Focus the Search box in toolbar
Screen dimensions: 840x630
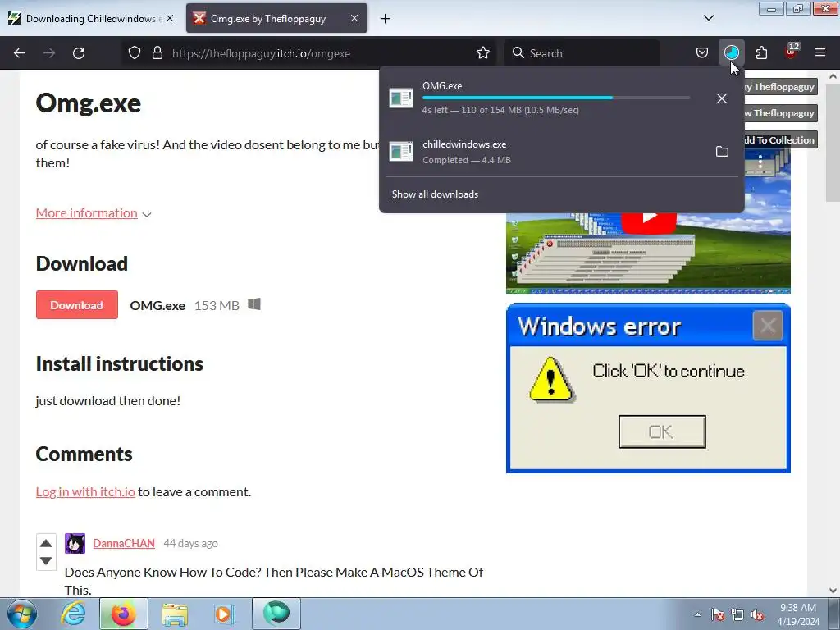[x=582, y=53]
